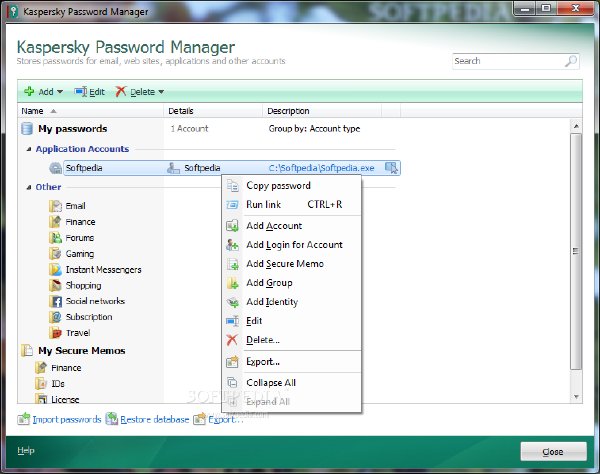
Task: Select the Finance folder under Other
Action: point(80,222)
